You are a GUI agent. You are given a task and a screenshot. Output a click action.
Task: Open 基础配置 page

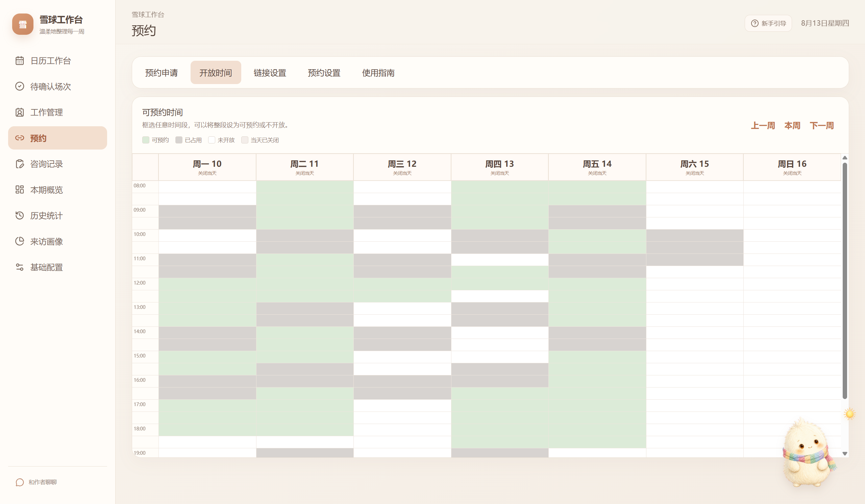tap(58, 267)
